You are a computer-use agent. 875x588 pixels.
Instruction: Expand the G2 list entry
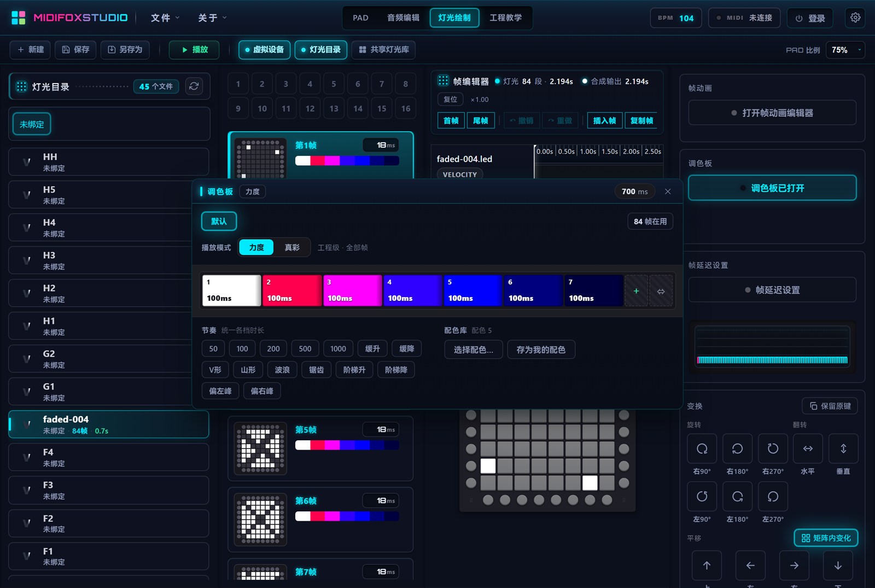(x=108, y=359)
